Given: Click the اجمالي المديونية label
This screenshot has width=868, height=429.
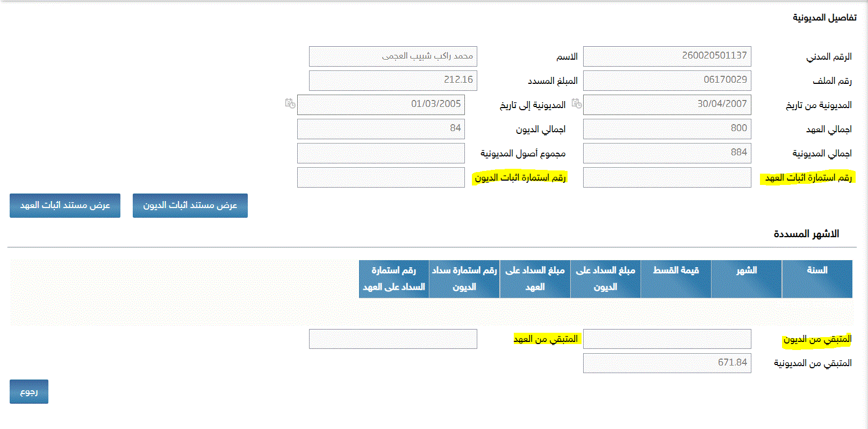Looking at the screenshot, I should coord(822,154).
